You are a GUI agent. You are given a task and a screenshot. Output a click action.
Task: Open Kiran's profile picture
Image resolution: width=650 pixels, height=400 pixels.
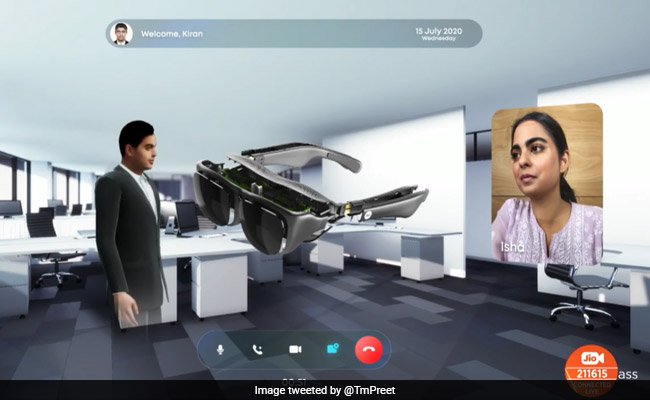[x=121, y=34]
